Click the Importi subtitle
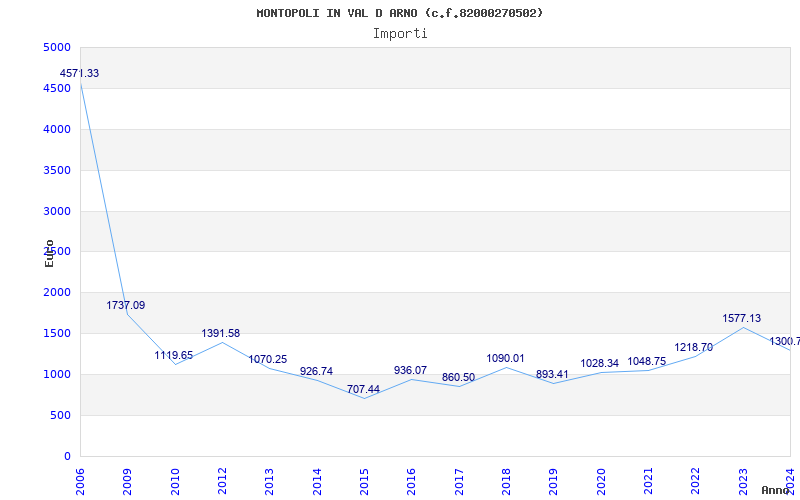 click(x=400, y=34)
